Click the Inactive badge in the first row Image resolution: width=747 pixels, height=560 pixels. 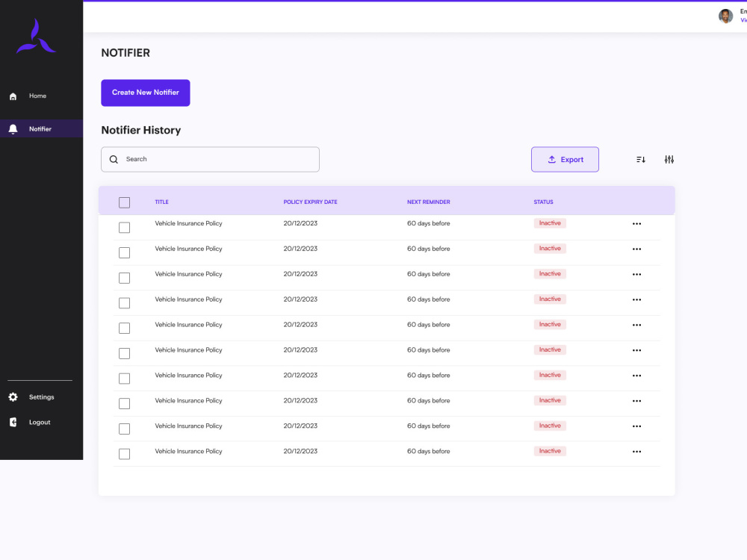coord(550,223)
